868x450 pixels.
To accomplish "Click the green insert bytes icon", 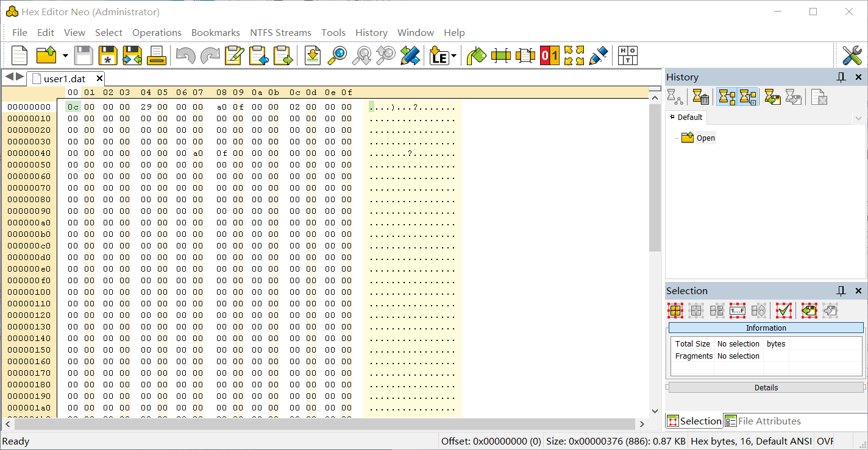I will coord(500,55).
